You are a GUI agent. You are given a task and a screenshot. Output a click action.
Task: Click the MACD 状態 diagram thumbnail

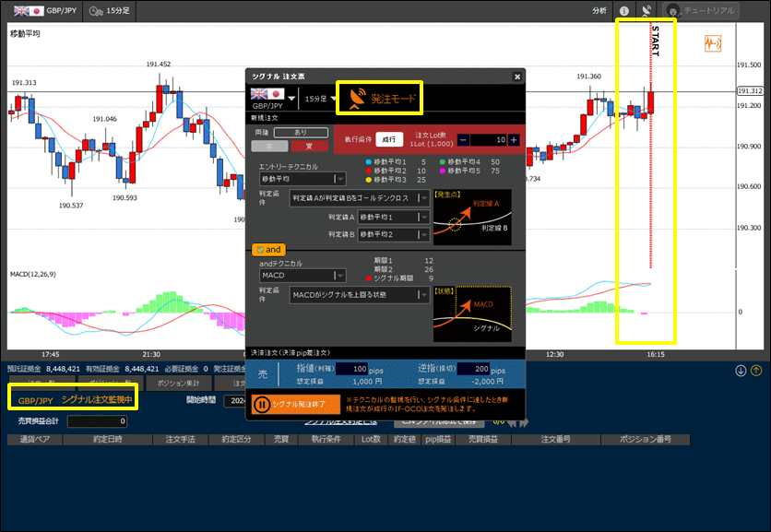tap(472, 314)
